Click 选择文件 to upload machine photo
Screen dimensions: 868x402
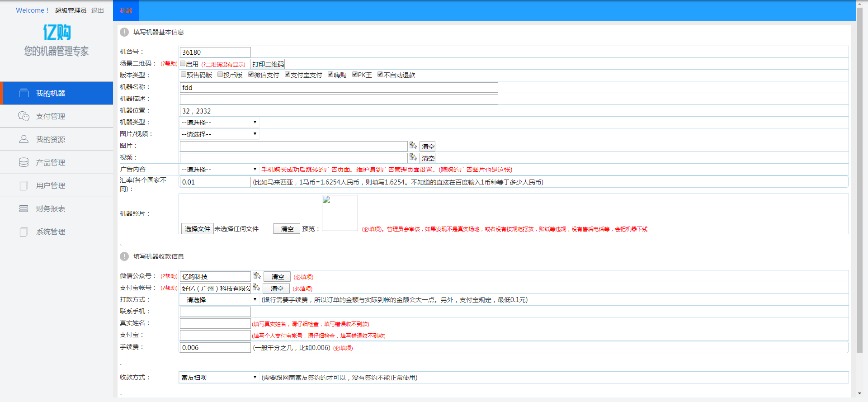pyautogui.click(x=197, y=229)
